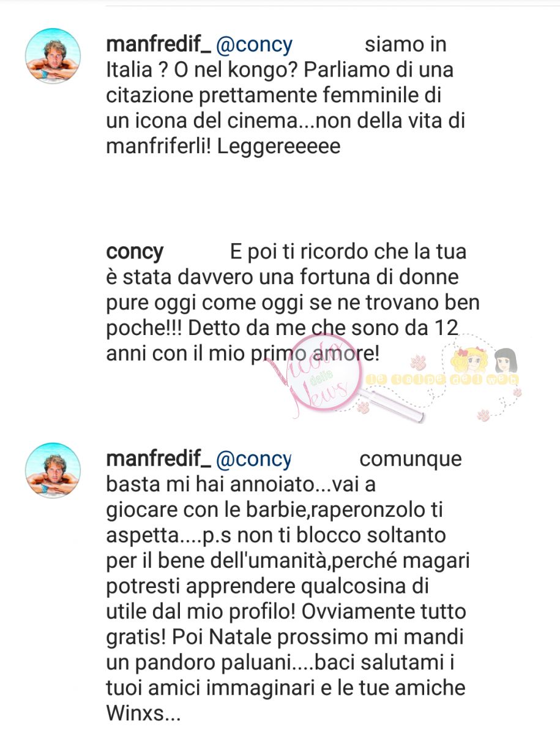Click the yellow 'le talpe del web' watermark text
The image size is (560, 735).
point(442,380)
